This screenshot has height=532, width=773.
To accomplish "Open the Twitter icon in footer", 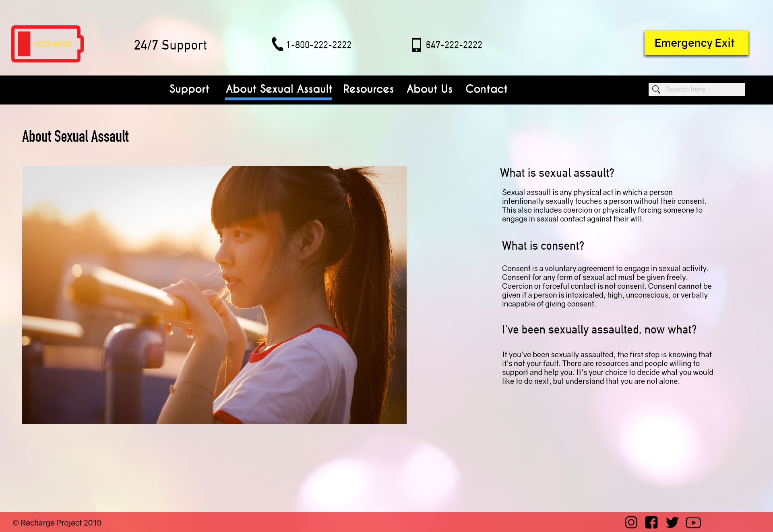I will [x=672, y=522].
